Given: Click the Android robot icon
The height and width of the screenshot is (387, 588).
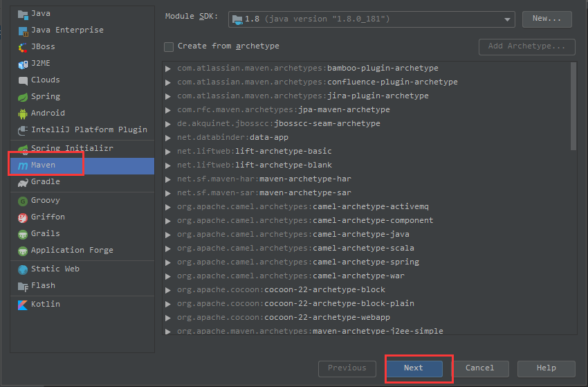Looking at the screenshot, I should pos(23,114).
